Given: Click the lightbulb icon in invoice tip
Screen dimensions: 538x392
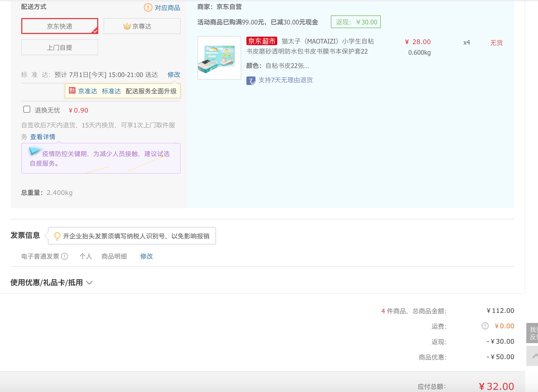Looking at the screenshot, I should pyautogui.click(x=57, y=236).
